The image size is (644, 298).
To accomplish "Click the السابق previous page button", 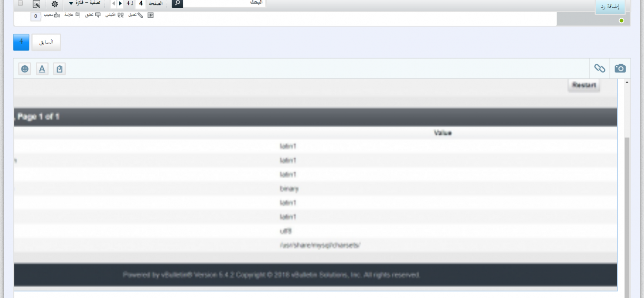I will [x=46, y=42].
